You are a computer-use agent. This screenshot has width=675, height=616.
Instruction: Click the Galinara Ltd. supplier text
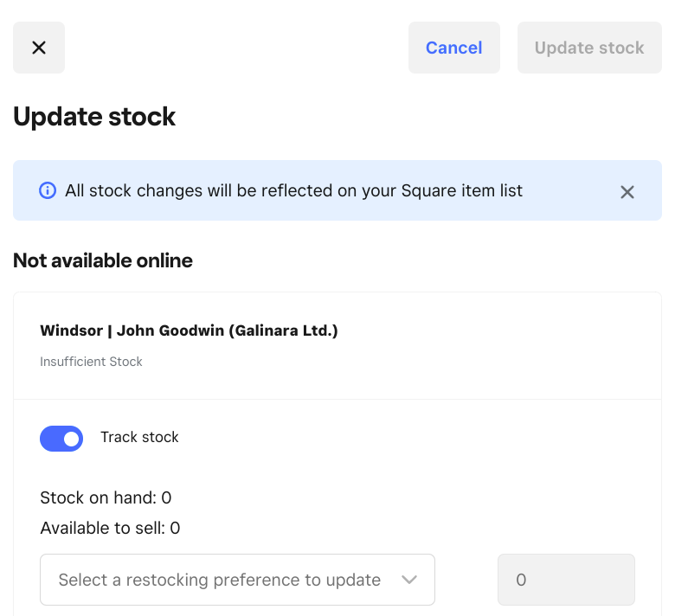284,330
